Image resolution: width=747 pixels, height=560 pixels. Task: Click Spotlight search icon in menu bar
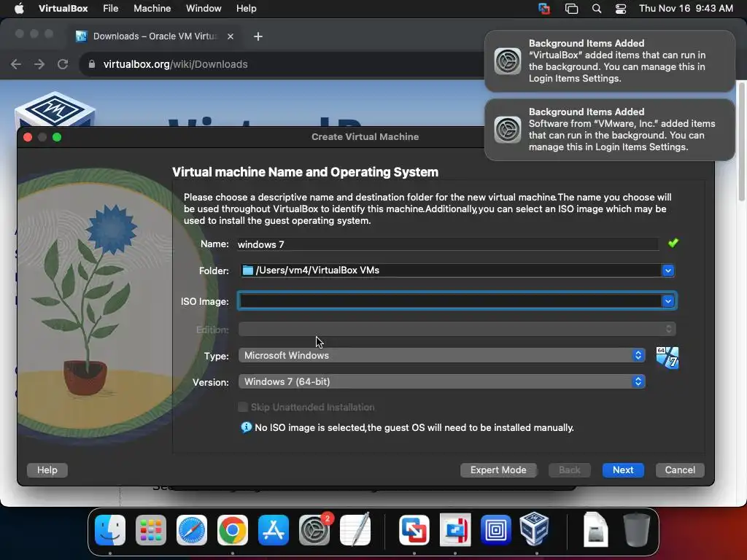597,9
